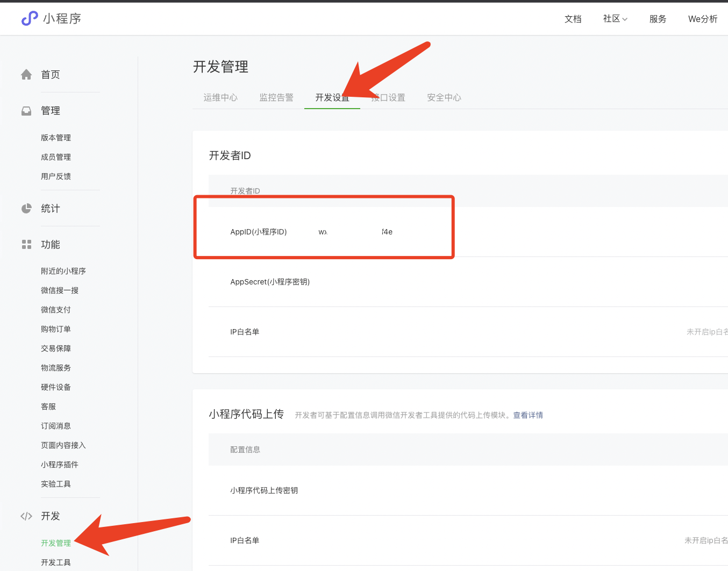This screenshot has width=728, height=571.
Task: Open 文档 in the top navigation
Action: pos(573,19)
